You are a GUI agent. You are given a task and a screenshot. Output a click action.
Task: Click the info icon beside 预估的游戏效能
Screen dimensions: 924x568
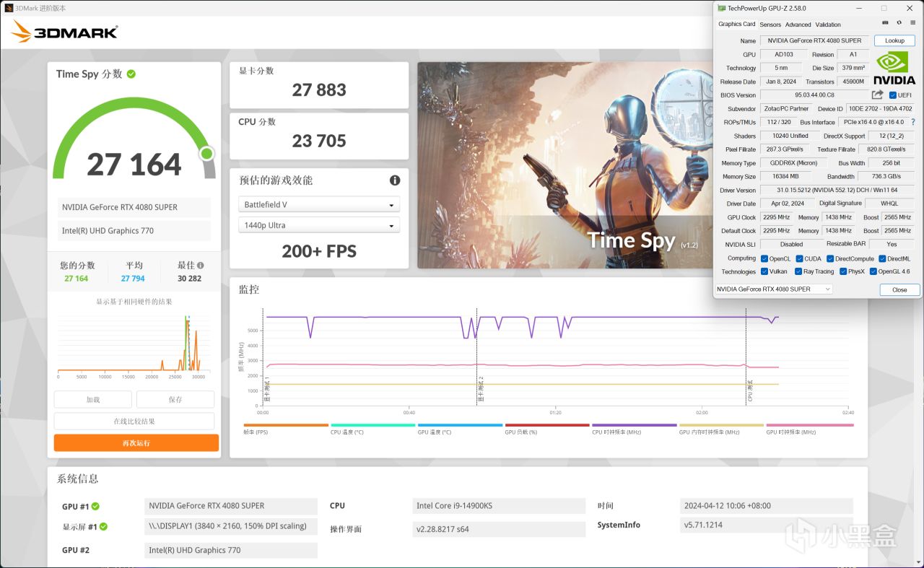coord(395,180)
